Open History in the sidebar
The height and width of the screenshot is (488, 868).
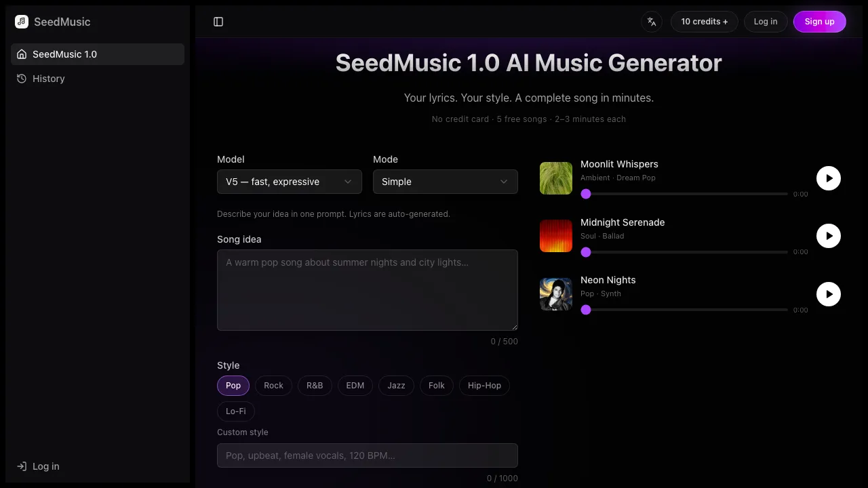tap(98, 79)
